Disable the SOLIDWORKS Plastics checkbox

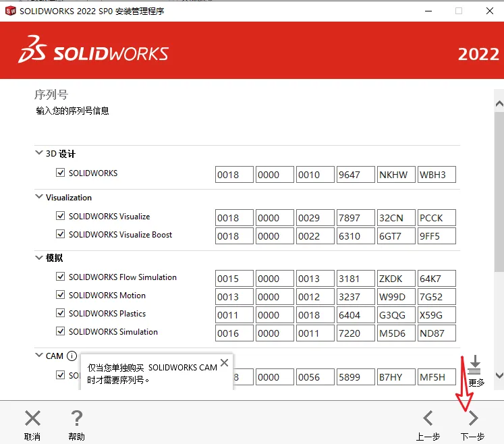click(60, 313)
